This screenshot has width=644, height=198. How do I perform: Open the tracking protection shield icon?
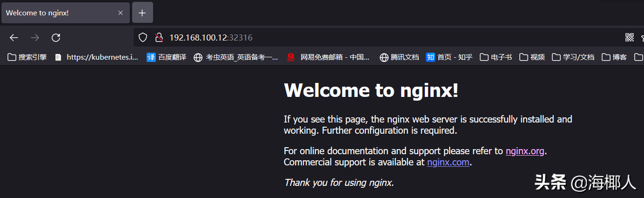click(x=143, y=37)
